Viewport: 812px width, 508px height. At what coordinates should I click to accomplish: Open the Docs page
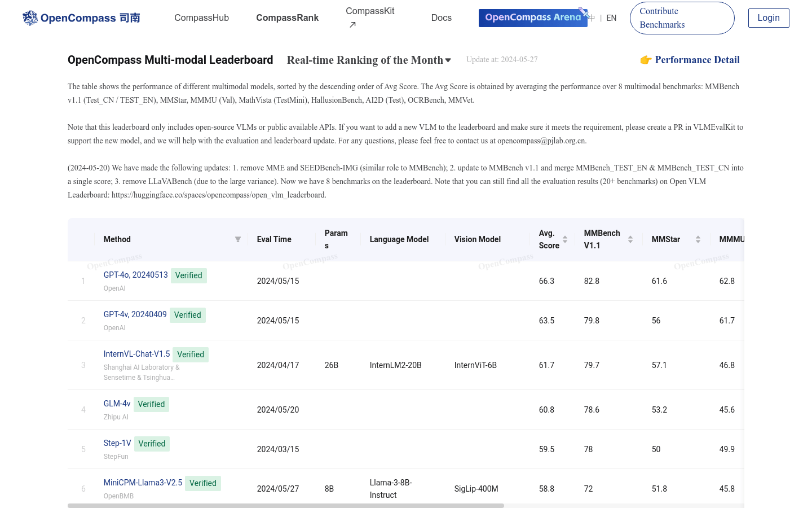pyautogui.click(x=441, y=18)
